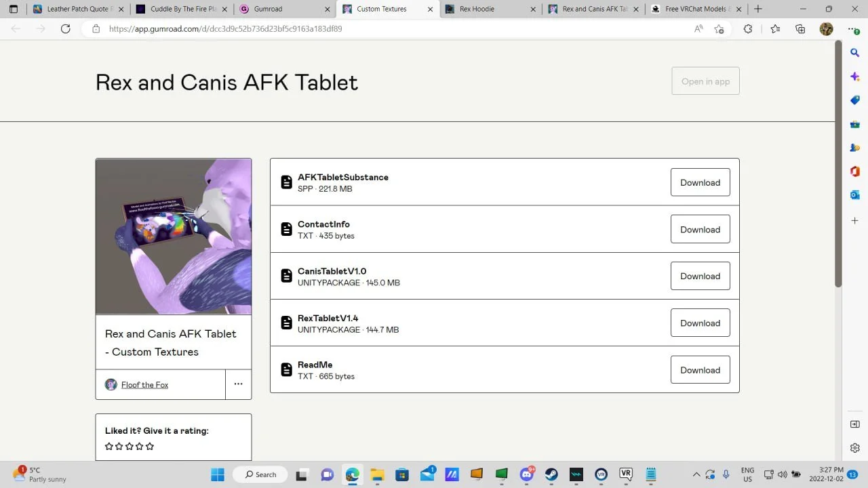The image size is (868, 488).
Task: Open the sidebar Shopping tag icon
Action: tap(855, 100)
